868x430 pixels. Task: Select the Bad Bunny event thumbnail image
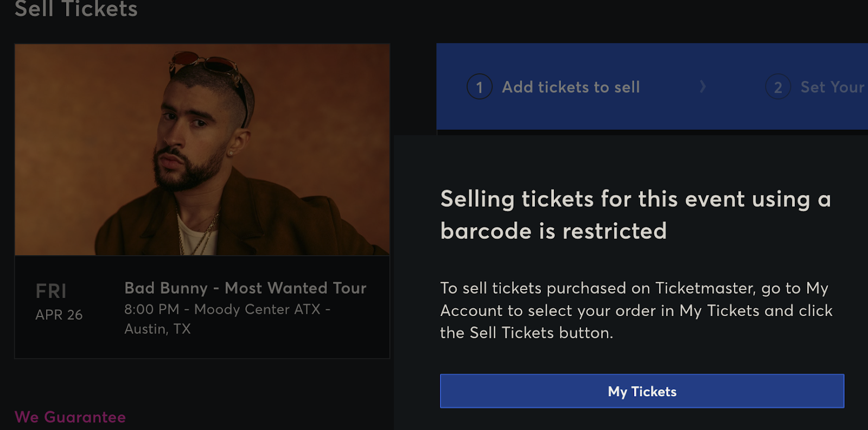[x=202, y=149]
